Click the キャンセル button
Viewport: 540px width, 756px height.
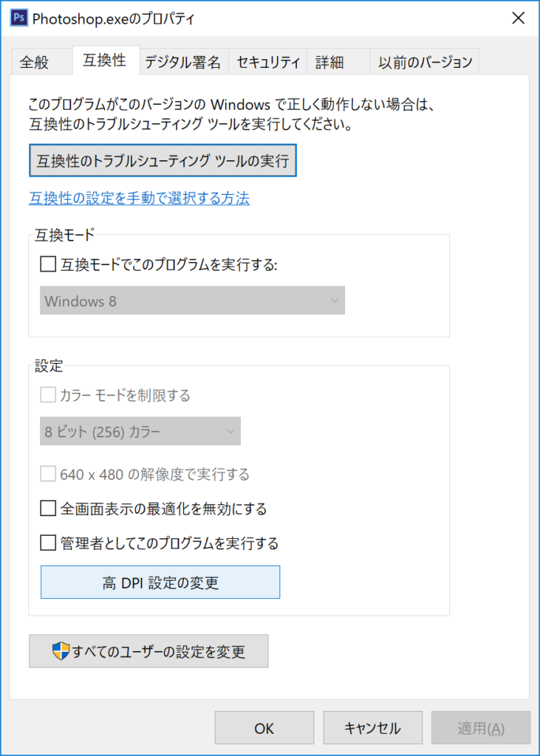372,727
